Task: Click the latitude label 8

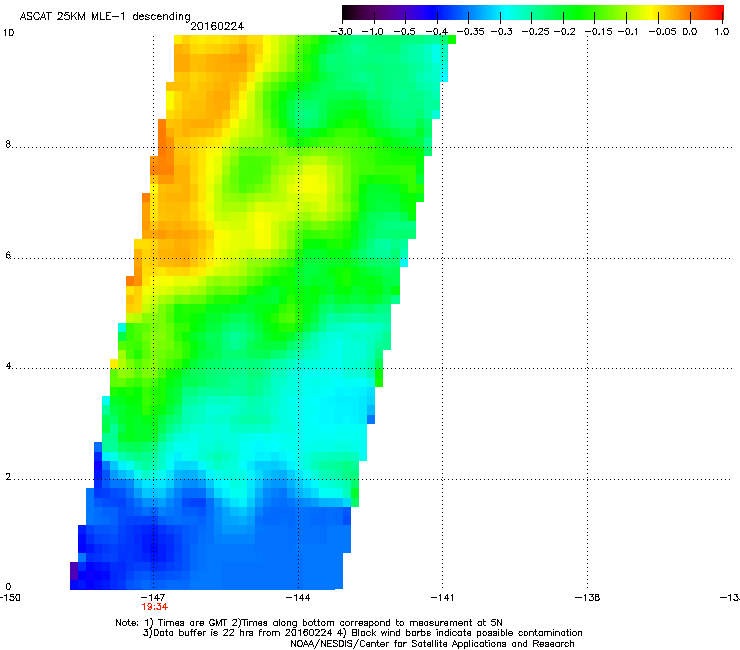Action: pyautogui.click(x=8, y=144)
